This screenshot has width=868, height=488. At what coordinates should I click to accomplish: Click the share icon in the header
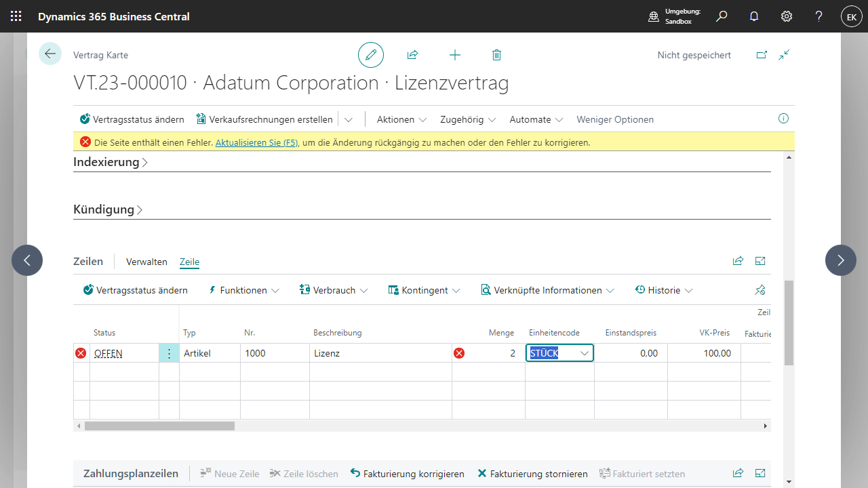coord(412,55)
